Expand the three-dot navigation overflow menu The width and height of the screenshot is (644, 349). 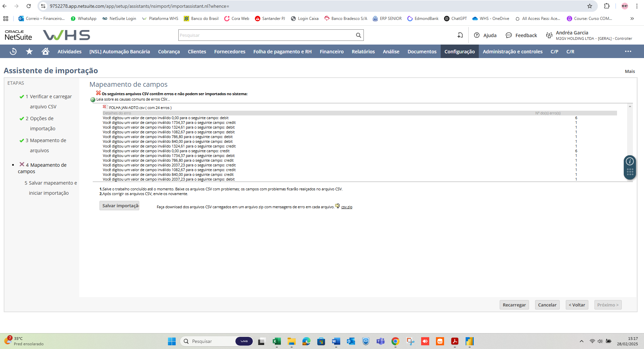click(x=628, y=51)
